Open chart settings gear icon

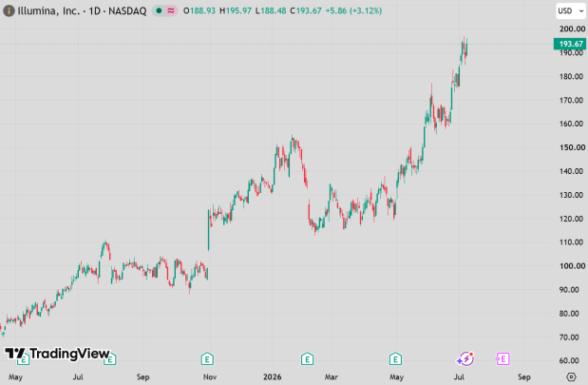tap(571, 376)
